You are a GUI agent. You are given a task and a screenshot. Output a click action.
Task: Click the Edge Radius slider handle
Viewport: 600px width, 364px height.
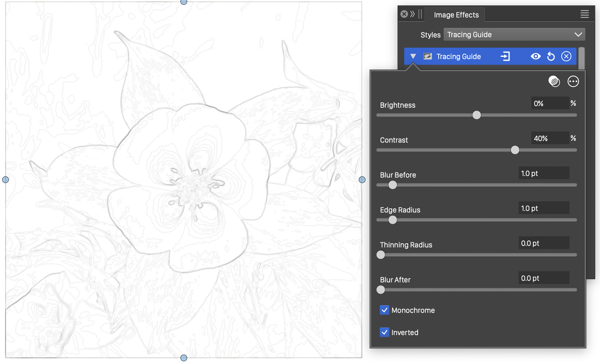393,220
